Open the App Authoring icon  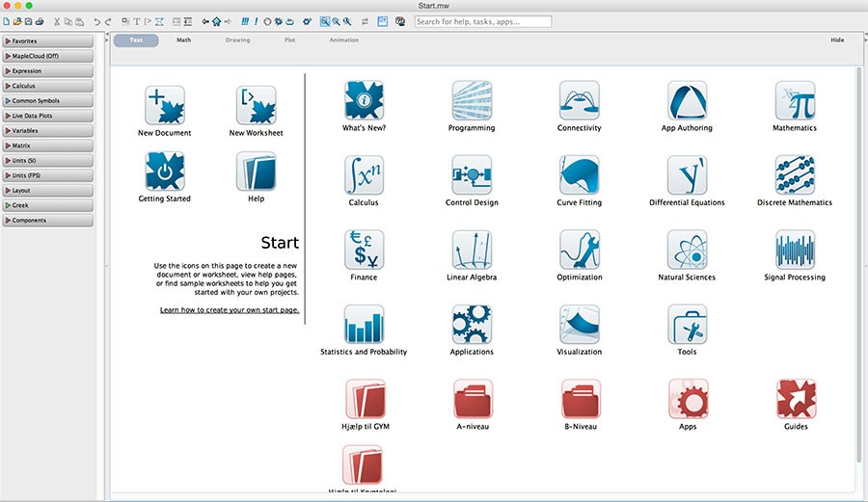click(x=687, y=100)
